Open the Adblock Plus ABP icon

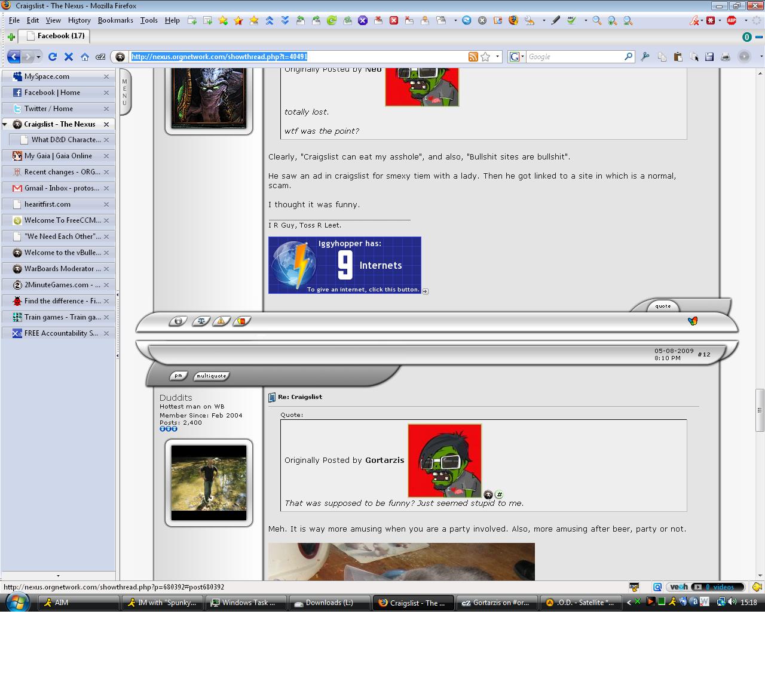point(731,20)
